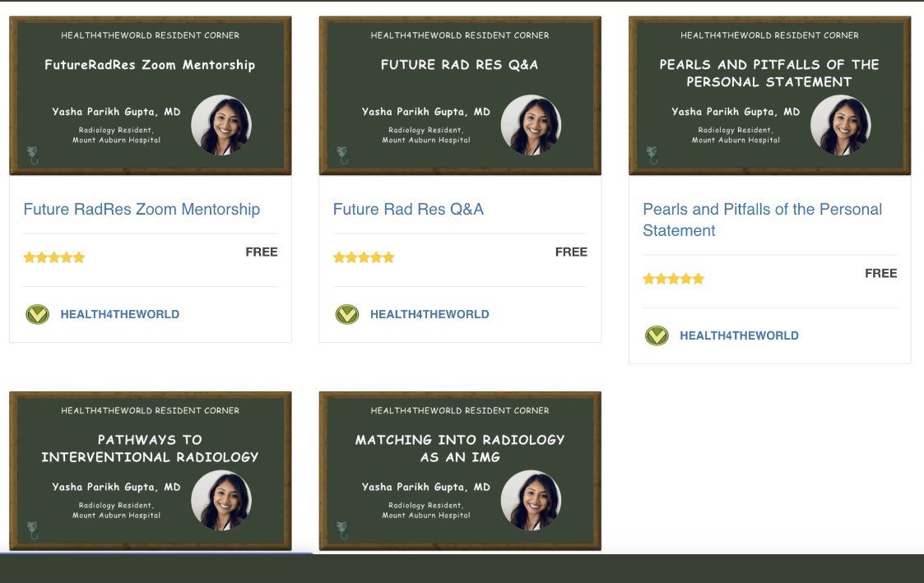Click the stethoscope heart icon in Future Rad Res Q&A thumbnail
The height and width of the screenshot is (583, 924).
tap(342, 155)
